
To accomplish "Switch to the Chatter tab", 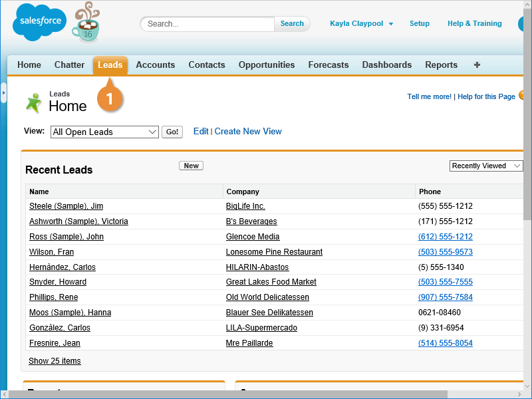I will pos(70,65).
